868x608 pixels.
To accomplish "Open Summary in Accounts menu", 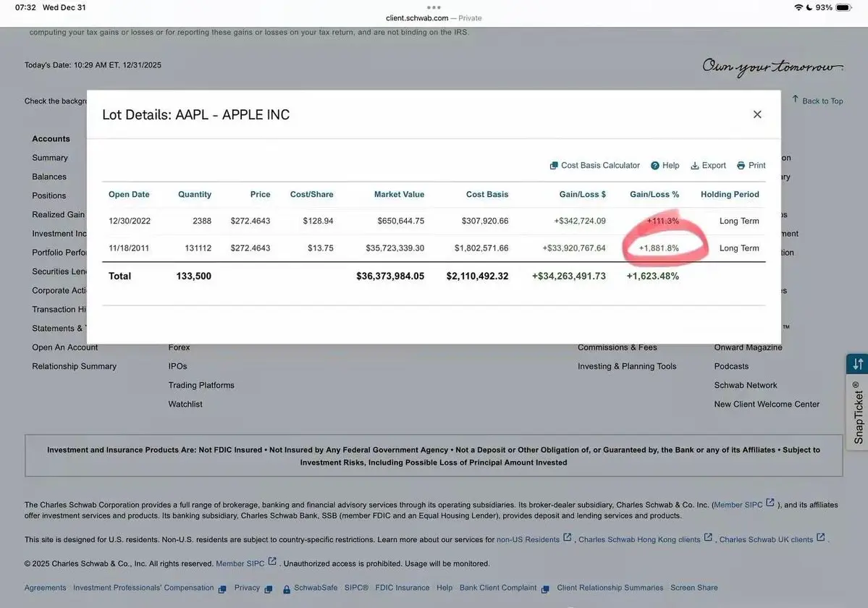I will click(50, 158).
